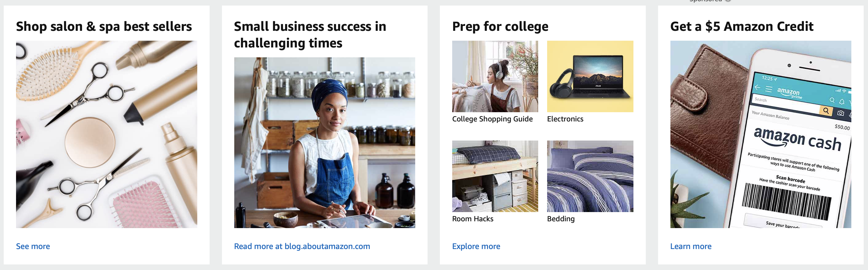This screenshot has height=270, width=868.
Task: Click the Sponsored info icon at top
Action: 728,1
